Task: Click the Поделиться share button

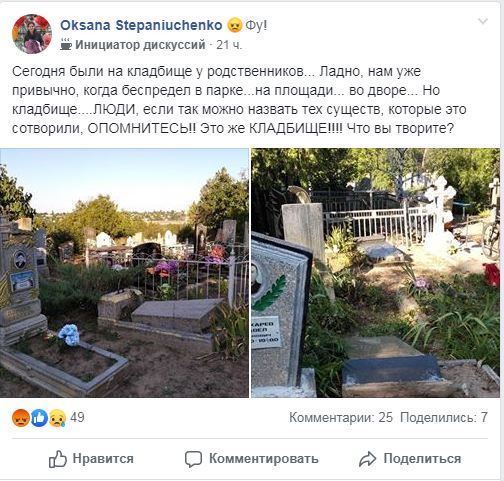Action: [x=422, y=459]
